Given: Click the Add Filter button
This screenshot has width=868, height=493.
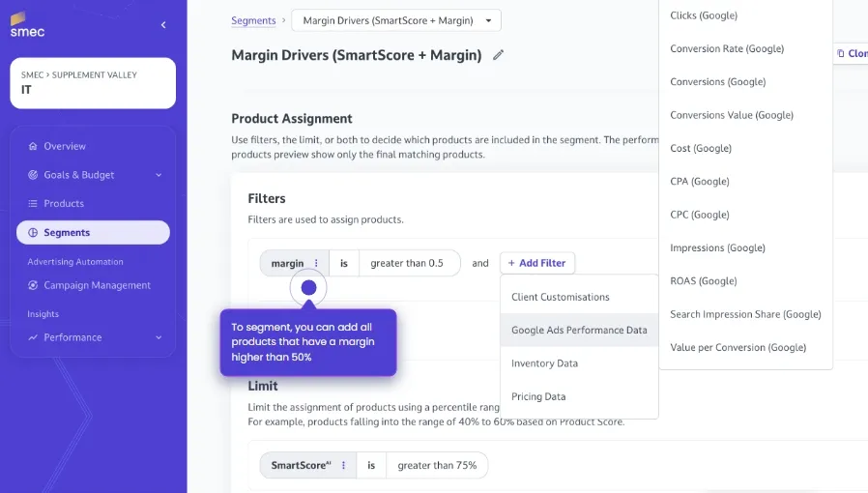Looking at the screenshot, I should tap(537, 263).
